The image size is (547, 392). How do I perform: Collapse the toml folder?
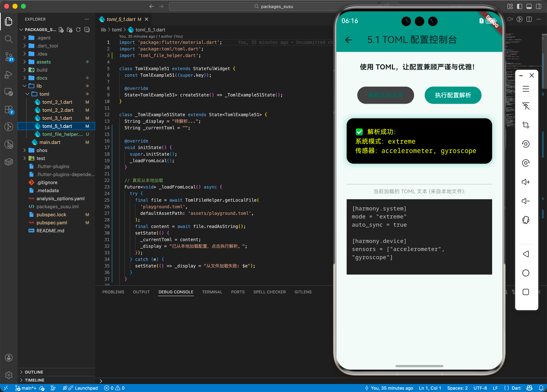tap(44, 94)
